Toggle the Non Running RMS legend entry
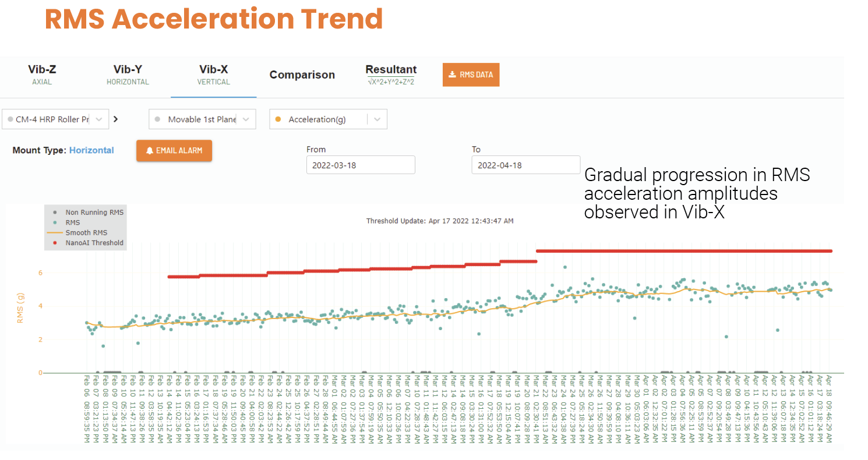Viewport: 868px width, 460px height. [x=86, y=213]
